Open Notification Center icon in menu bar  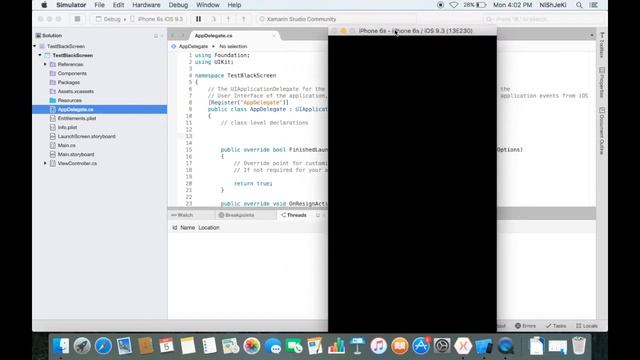click(594, 5)
